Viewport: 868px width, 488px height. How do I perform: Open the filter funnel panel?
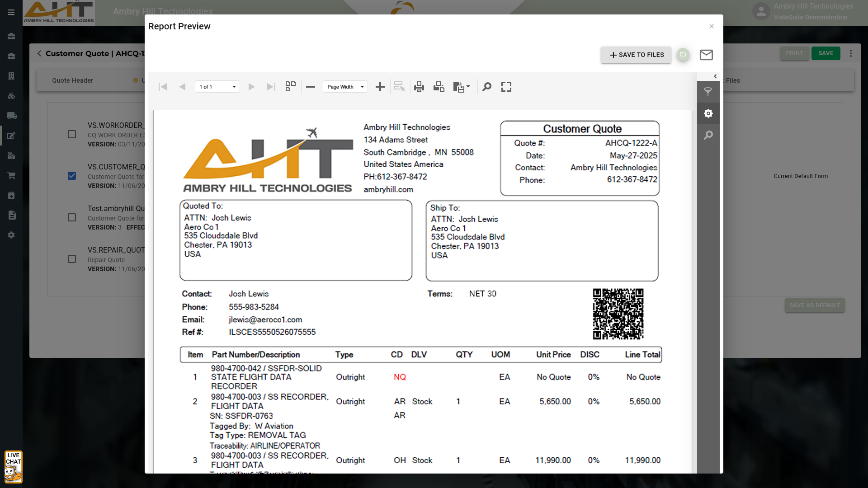708,92
